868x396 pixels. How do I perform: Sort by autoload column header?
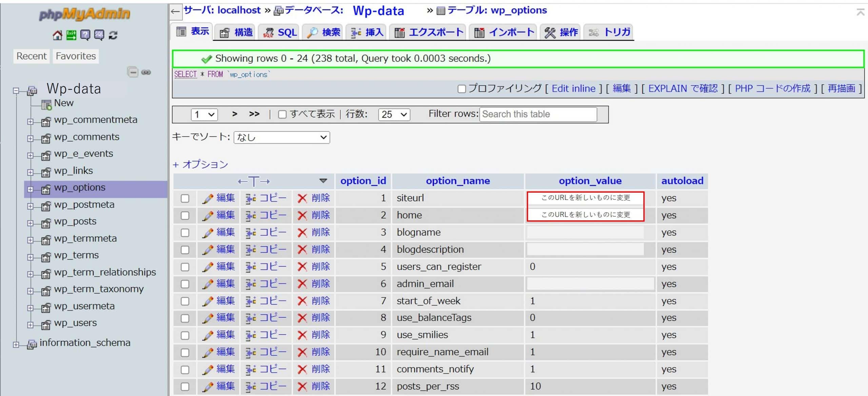[682, 181]
